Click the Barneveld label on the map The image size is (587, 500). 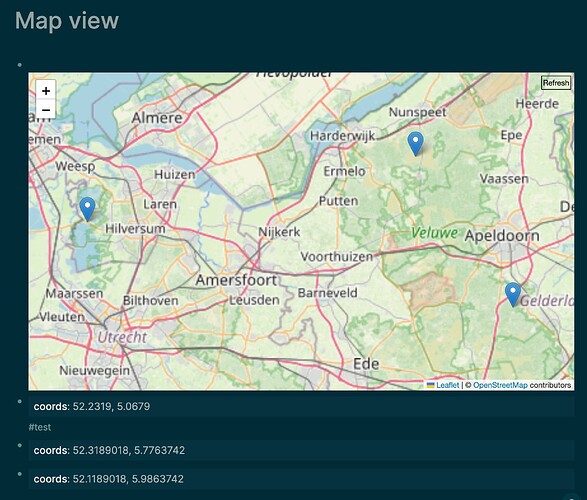328,293
